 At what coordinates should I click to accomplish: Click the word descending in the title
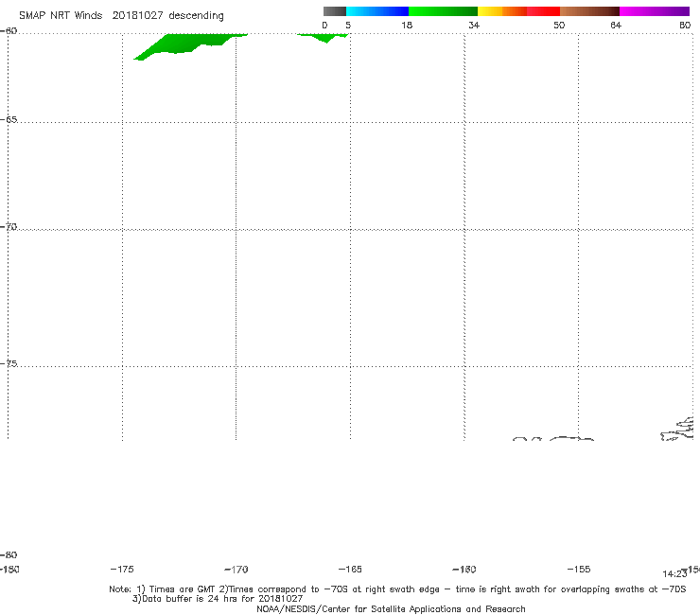tap(196, 16)
